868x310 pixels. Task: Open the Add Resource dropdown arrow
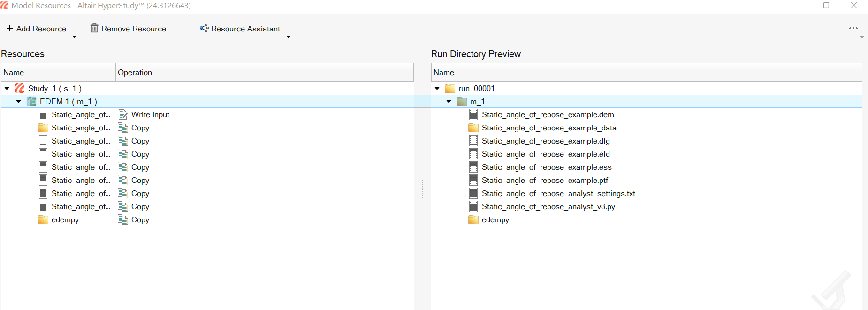pos(74,37)
